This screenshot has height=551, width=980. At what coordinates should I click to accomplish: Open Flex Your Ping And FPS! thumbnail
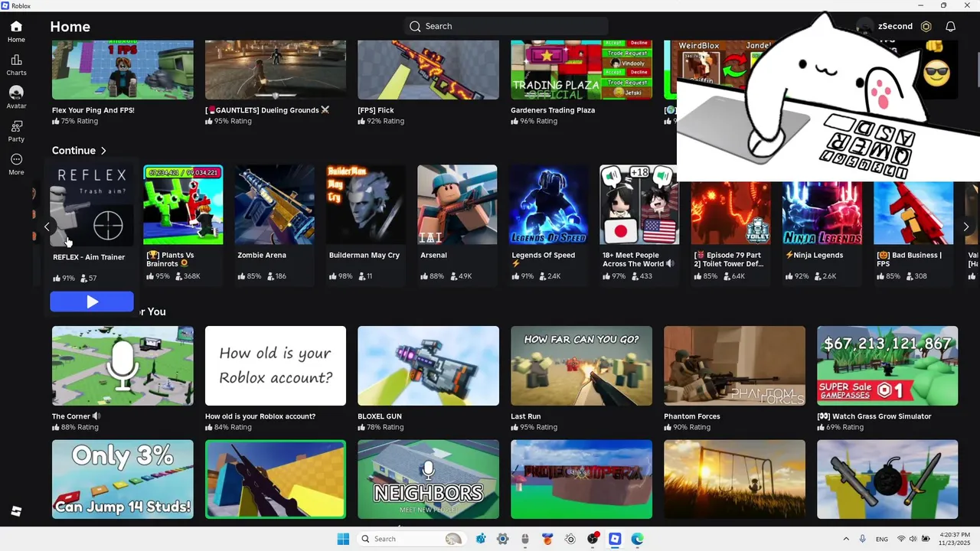122,70
